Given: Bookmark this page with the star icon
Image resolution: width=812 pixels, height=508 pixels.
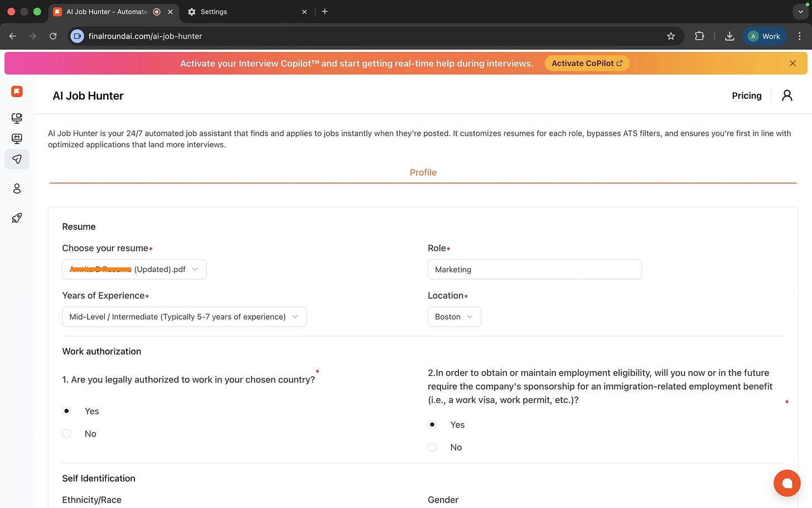Looking at the screenshot, I should click(x=671, y=36).
